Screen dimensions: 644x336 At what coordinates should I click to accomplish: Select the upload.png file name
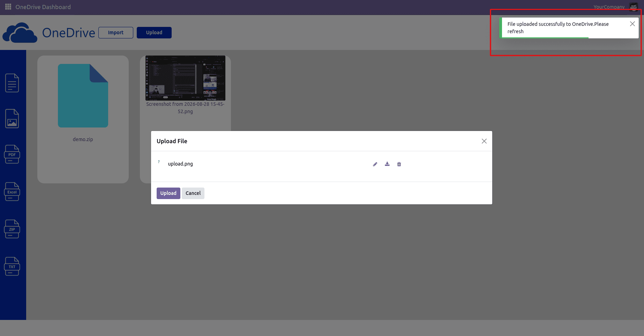tap(180, 164)
